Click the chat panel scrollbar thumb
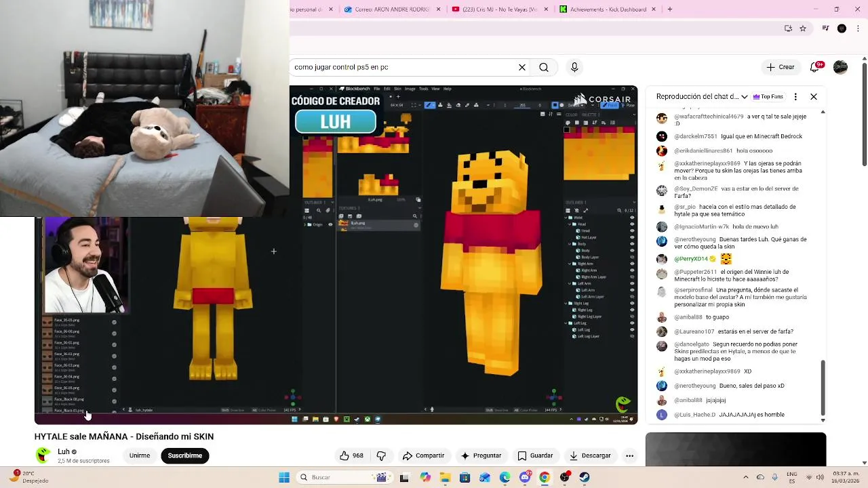The width and height of the screenshot is (868, 488). [823, 388]
